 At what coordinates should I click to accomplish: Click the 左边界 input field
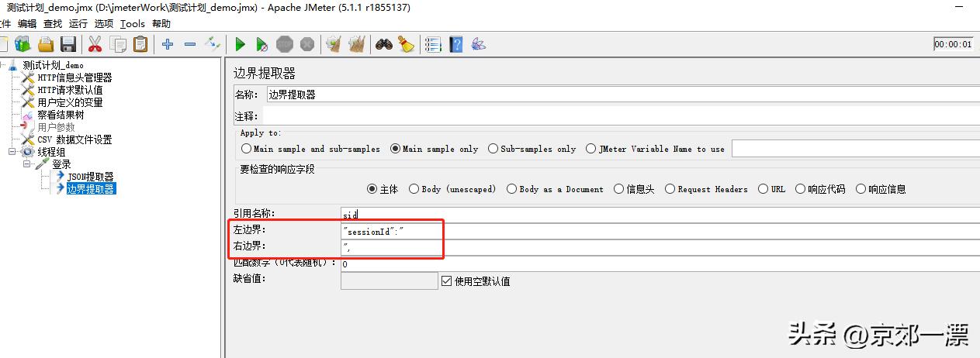pyautogui.click(x=660, y=231)
